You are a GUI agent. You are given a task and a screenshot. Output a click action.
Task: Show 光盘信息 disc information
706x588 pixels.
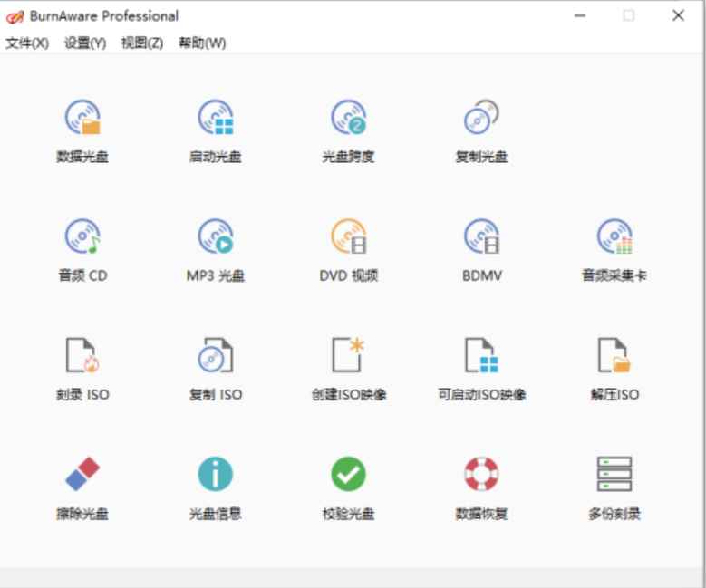[216, 475]
